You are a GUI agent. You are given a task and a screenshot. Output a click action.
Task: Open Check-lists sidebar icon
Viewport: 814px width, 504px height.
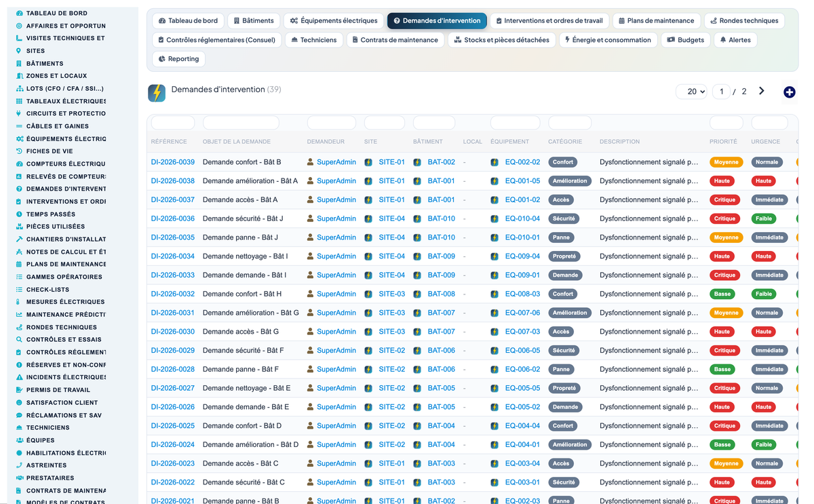(x=19, y=289)
